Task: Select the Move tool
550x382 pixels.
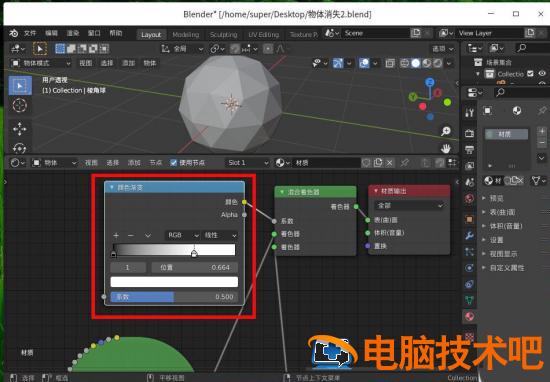Action: [x=20, y=129]
